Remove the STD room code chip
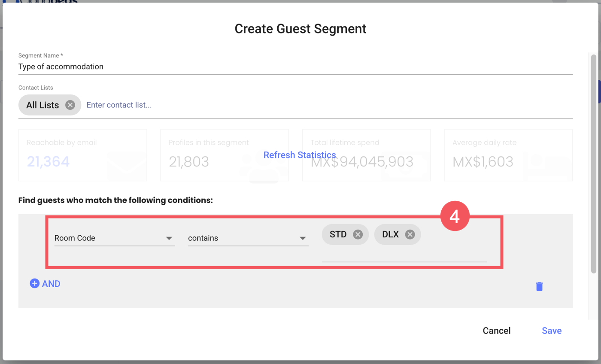The image size is (601, 364). (358, 234)
